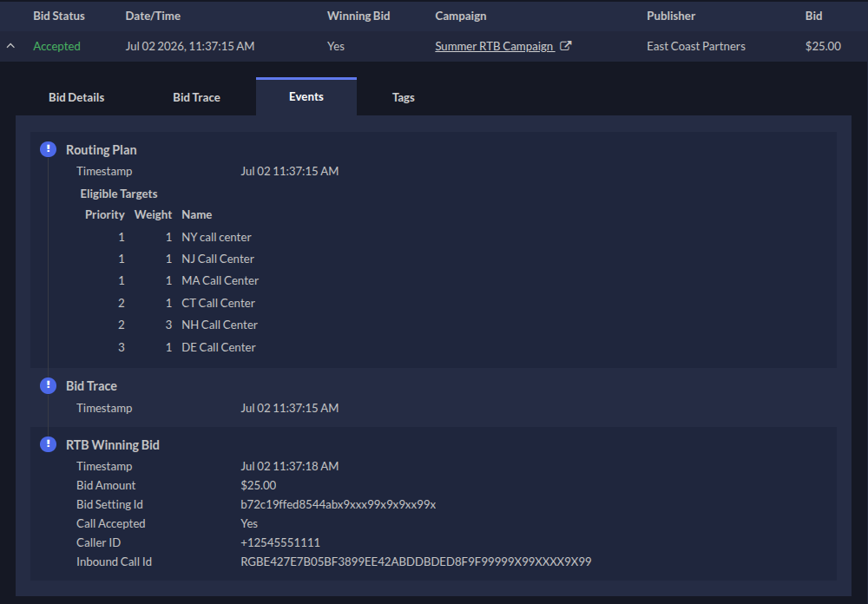This screenshot has height=604, width=868.
Task: Click the Eligible Targets label
Action: 118,194
